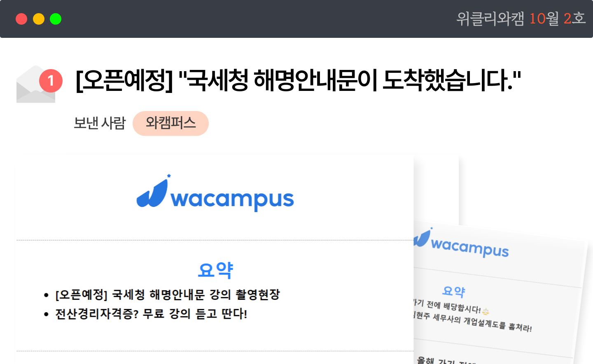Image resolution: width=593 pixels, height=364 pixels.
Task: Click the red close window dot
Action: pos(21,19)
